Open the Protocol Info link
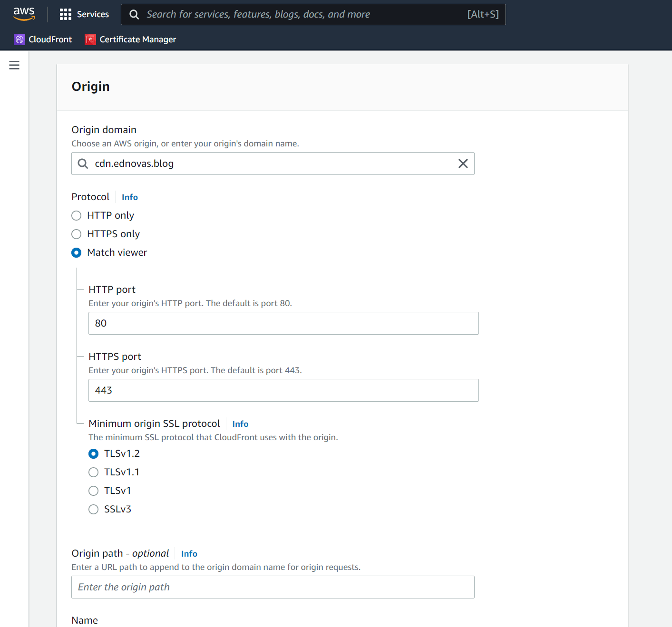672x627 pixels. click(x=129, y=197)
